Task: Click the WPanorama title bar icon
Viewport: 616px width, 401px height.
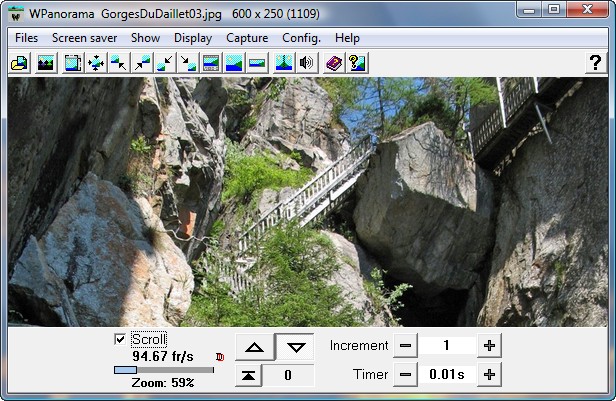Action: coord(16,14)
